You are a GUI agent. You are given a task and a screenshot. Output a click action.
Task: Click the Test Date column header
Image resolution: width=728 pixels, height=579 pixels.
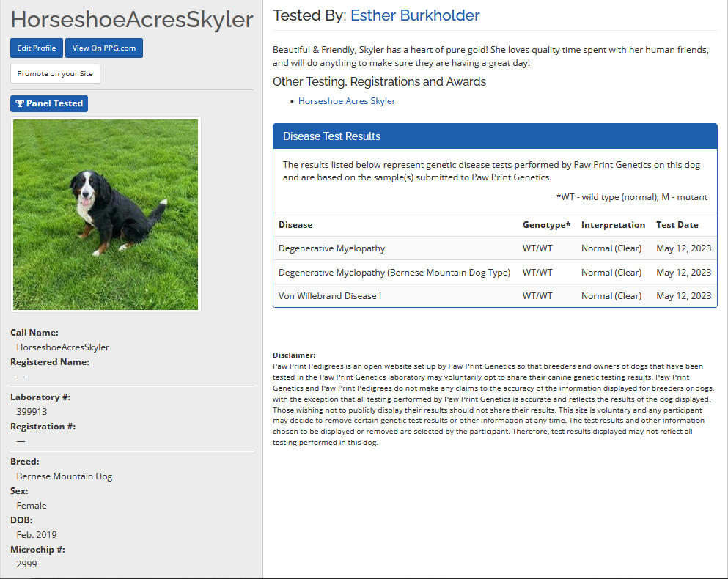click(677, 225)
